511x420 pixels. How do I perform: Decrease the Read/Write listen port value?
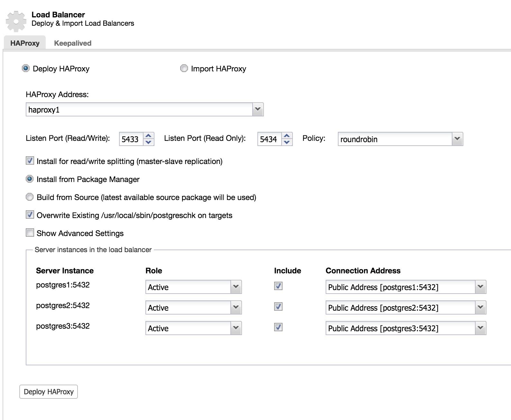click(x=148, y=142)
